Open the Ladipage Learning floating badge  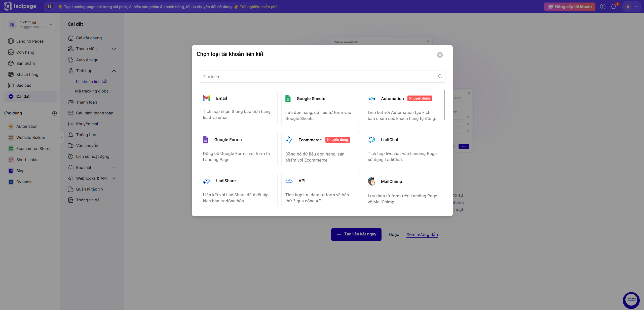(x=631, y=300)
